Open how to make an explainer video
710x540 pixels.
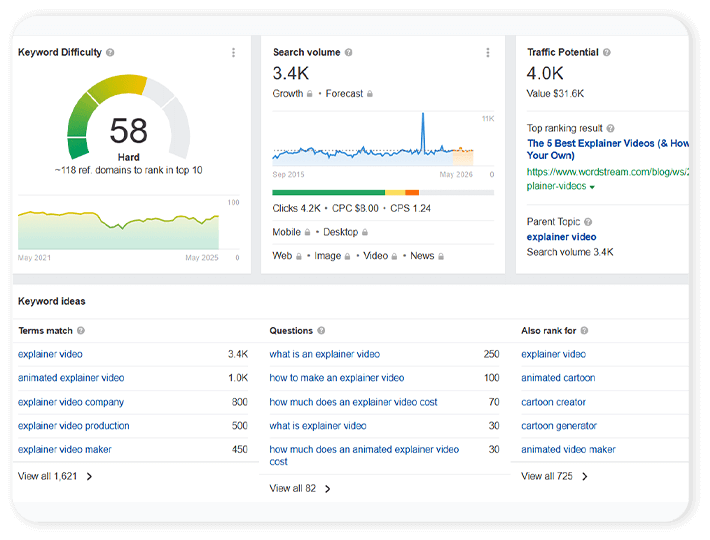click(x=337, y=378)
